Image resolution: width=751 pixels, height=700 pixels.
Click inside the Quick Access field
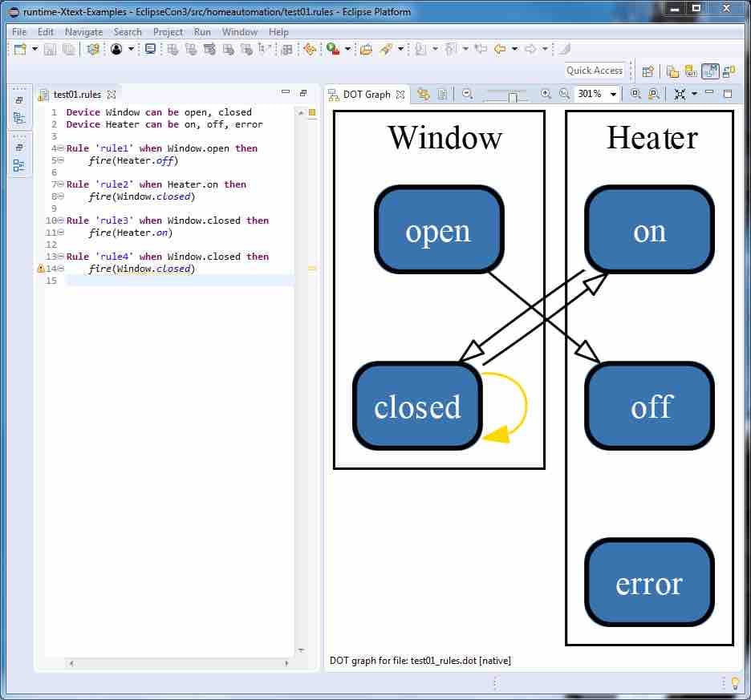pos(594,70)
